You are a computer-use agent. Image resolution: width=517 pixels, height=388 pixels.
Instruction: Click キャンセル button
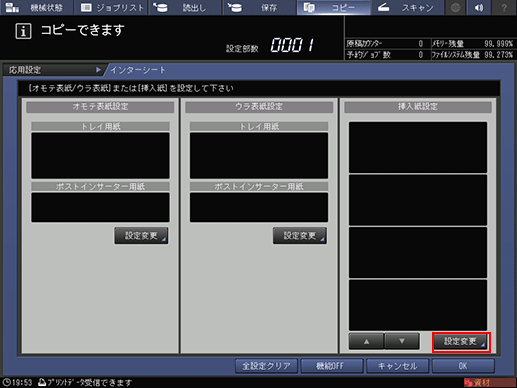[397, 366]
